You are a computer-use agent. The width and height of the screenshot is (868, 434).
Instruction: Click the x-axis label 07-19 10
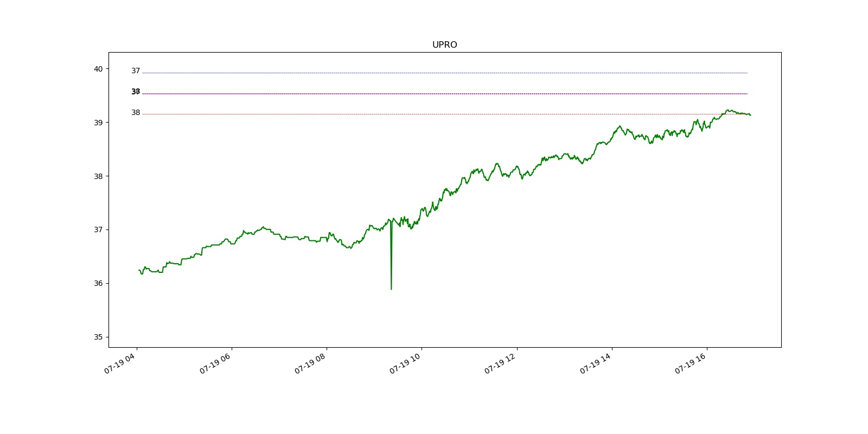pyautogui.click(x=405, y=363)
